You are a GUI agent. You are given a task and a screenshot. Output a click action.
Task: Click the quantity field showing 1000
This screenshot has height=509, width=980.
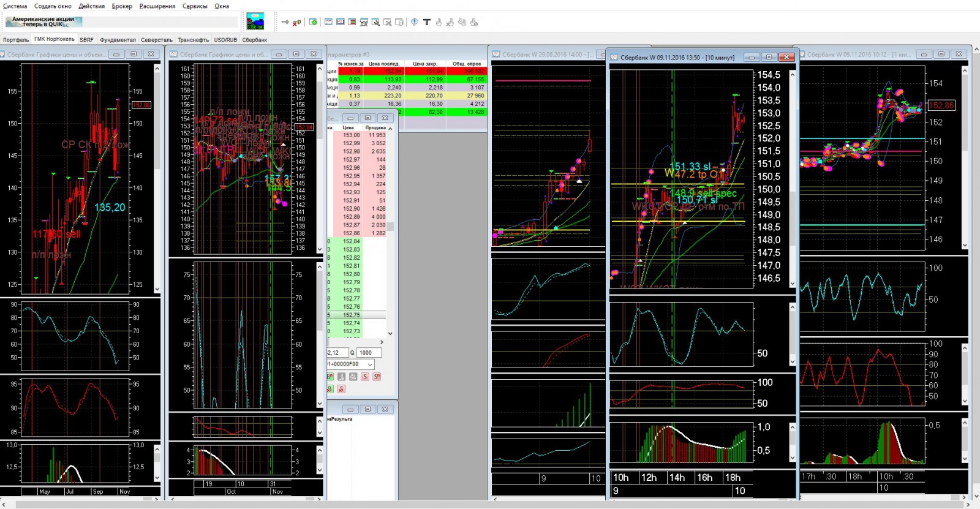[369, 353]
